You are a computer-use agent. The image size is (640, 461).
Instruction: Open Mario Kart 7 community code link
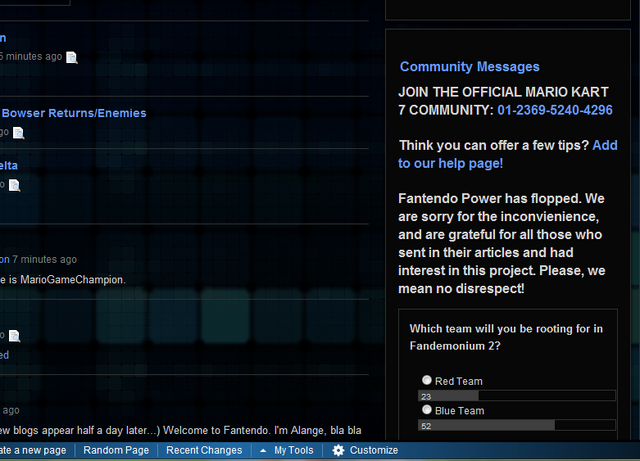click(555, 110)
